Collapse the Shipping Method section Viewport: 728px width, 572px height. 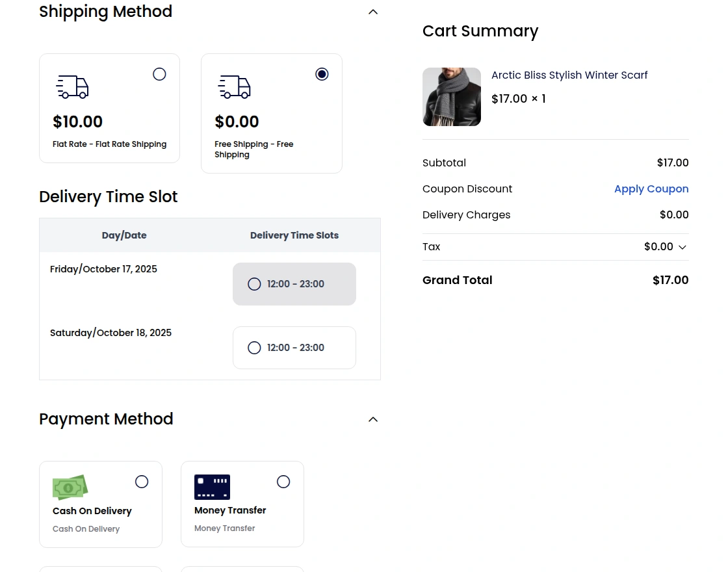[372, 11]
